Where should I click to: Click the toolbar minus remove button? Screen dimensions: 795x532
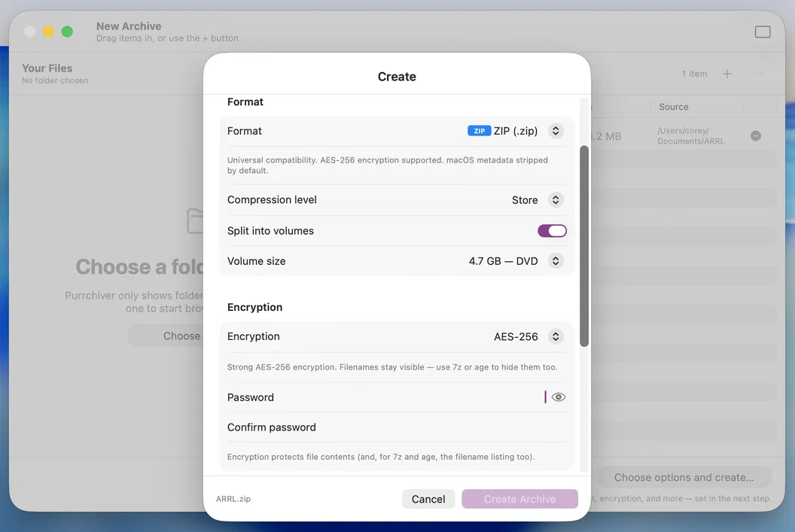tap(760, 74)
